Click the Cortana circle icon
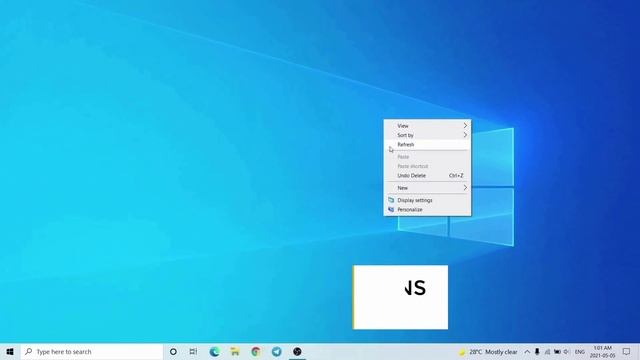Image resolution: width=640 pixels, height=360 pixels. (173, 351)
